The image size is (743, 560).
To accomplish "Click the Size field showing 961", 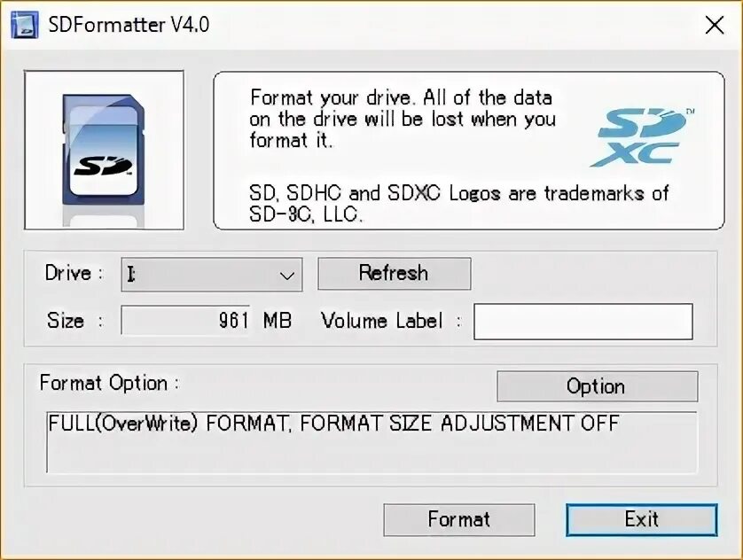I will (185, 321).
